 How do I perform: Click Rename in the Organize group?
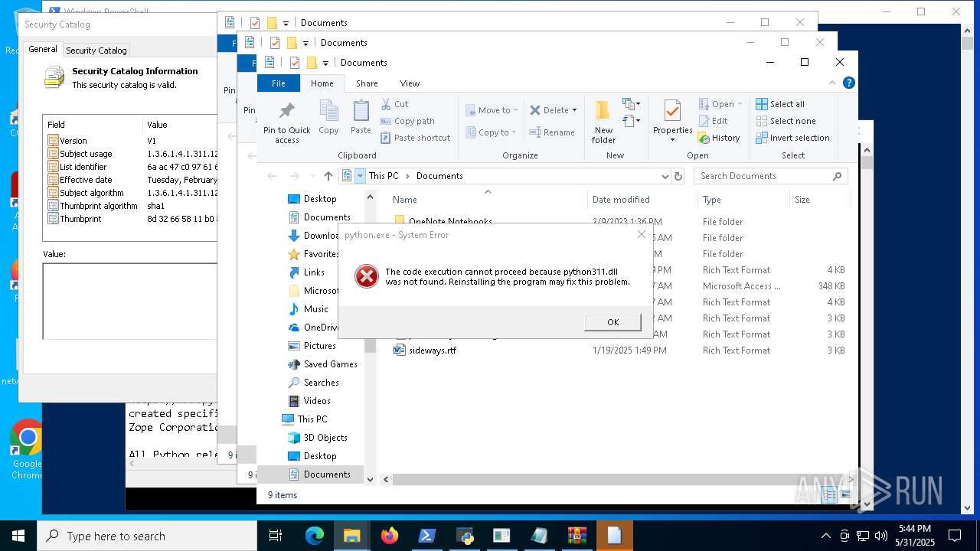[x=553, y=132]
